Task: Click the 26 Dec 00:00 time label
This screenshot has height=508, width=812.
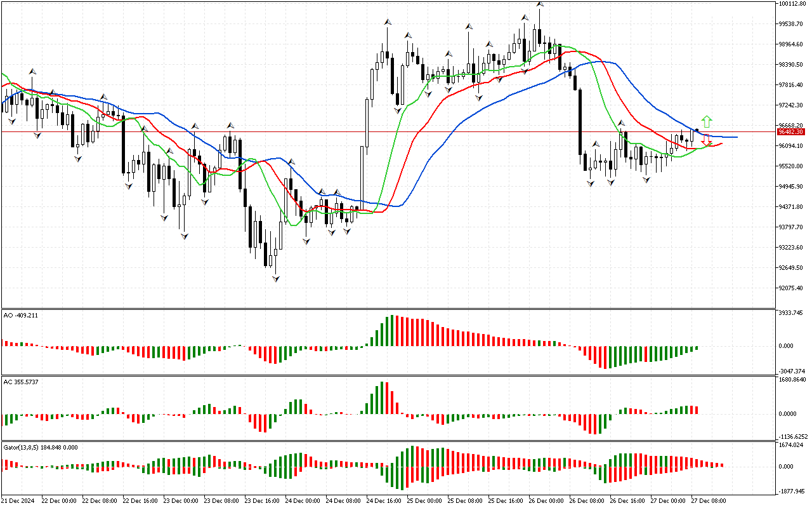Action: 546,501
